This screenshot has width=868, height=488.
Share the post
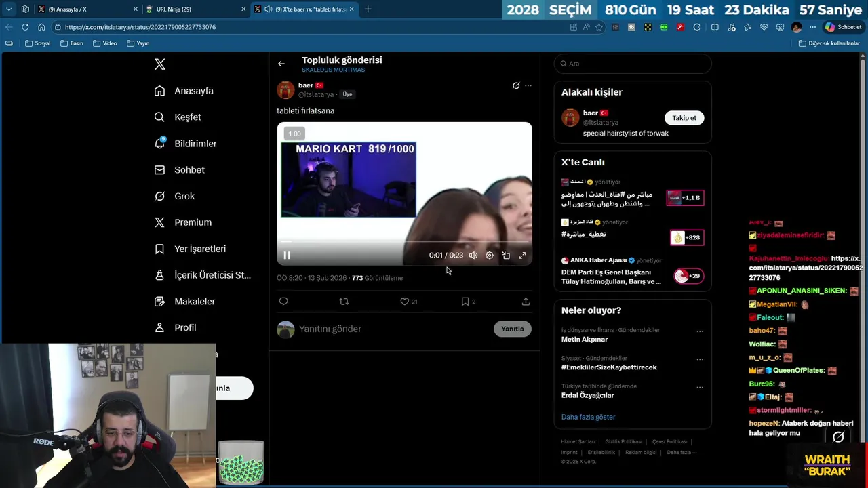pyautogui.click(x=526, y=302)
